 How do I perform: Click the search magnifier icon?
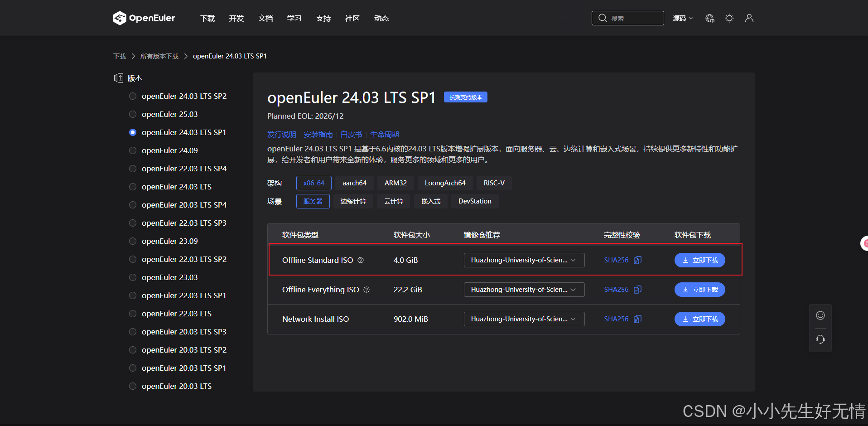pyautogui.click(x=603, y=18)
